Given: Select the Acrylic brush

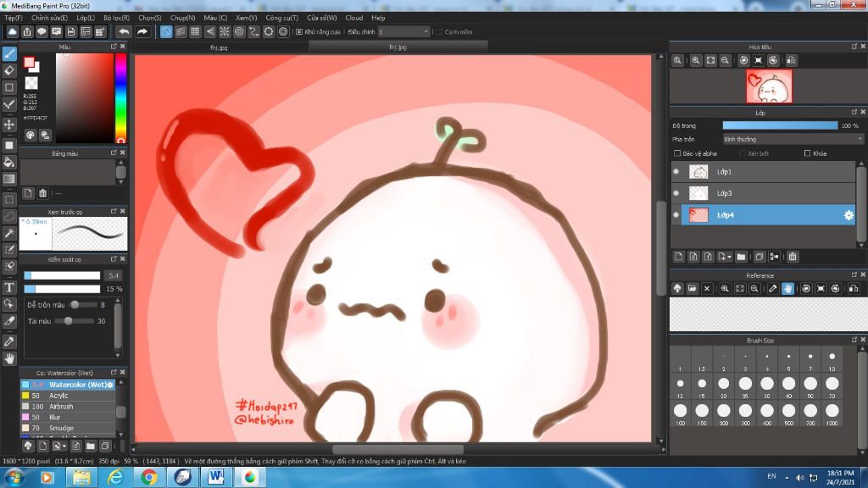Looking at the screenshot, I should (68, 396).
